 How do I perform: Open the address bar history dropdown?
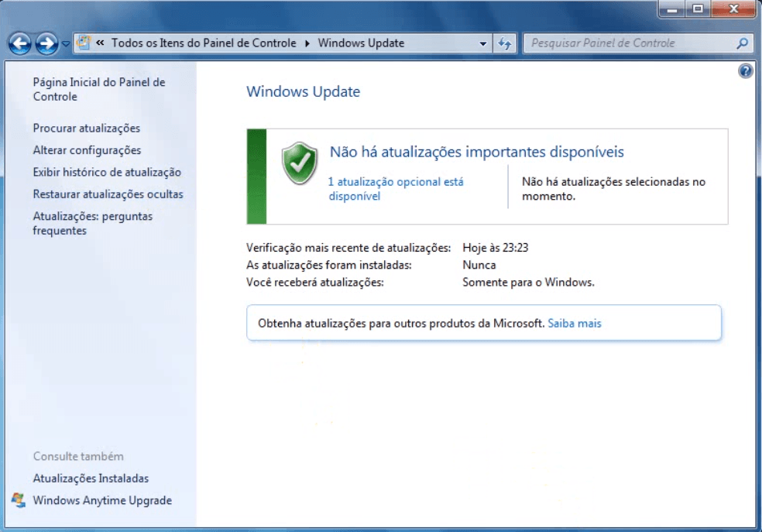point(482,43)
